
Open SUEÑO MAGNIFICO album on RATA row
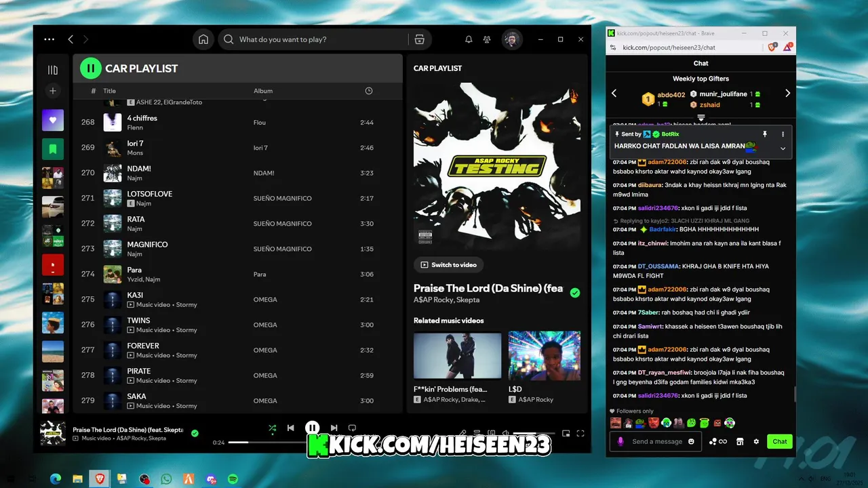[x=283, y=224]
